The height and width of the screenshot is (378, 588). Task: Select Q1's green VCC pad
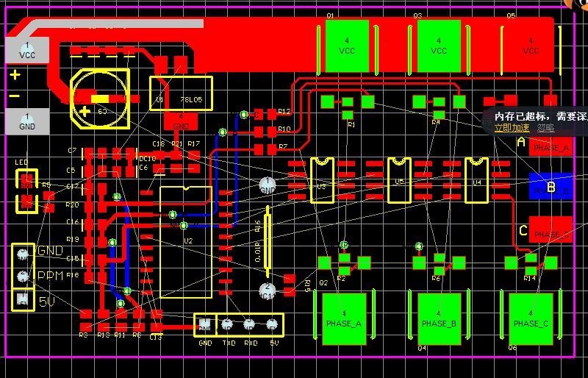tap(347, 46)
